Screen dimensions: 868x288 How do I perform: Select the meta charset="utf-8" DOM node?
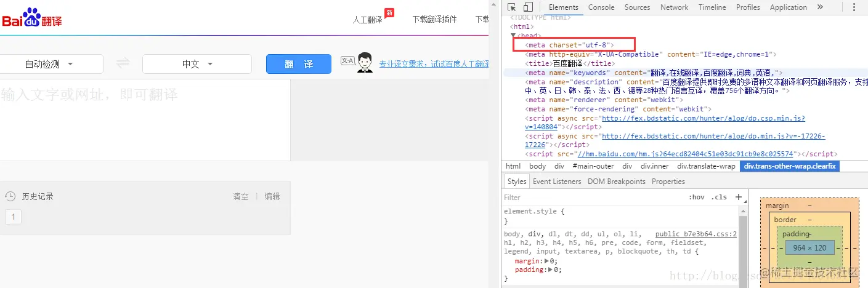pyautogui.click(x=569, y=45)
